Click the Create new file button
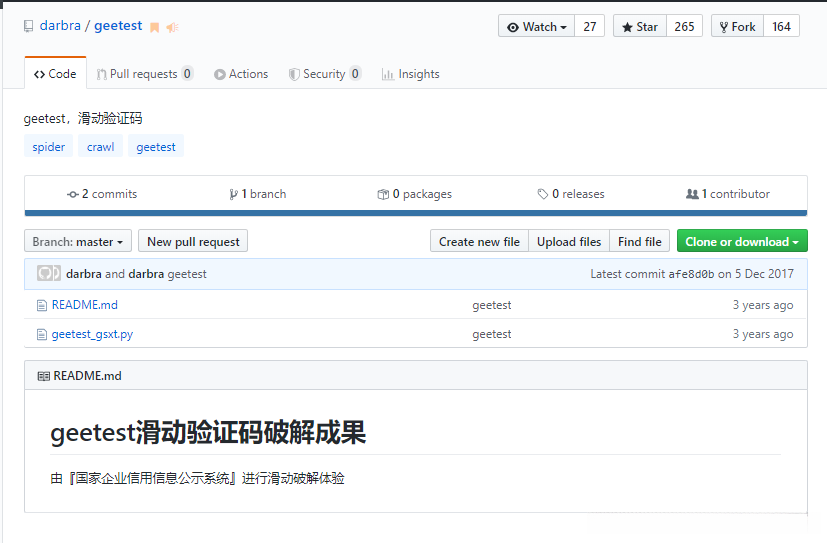 pos(479,241)
